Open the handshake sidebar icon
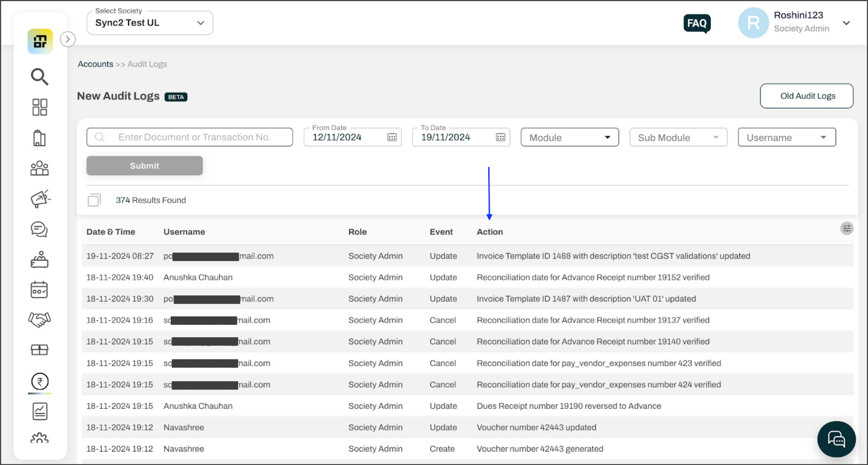868x465 pixels. [39, 320]
